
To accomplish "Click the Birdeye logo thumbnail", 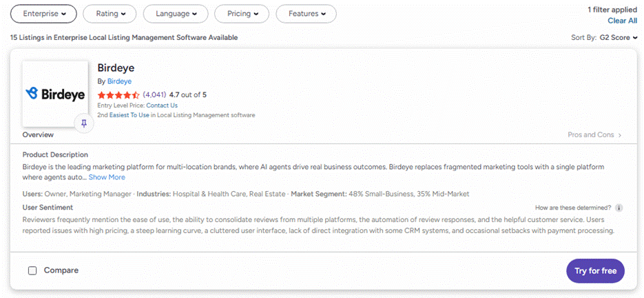I will tap(56, 94).
